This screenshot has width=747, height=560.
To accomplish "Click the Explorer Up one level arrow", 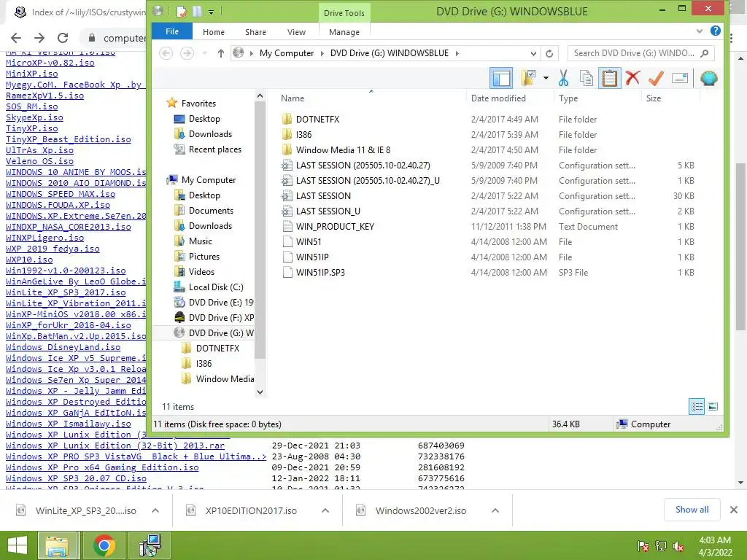I will point(220,53).
